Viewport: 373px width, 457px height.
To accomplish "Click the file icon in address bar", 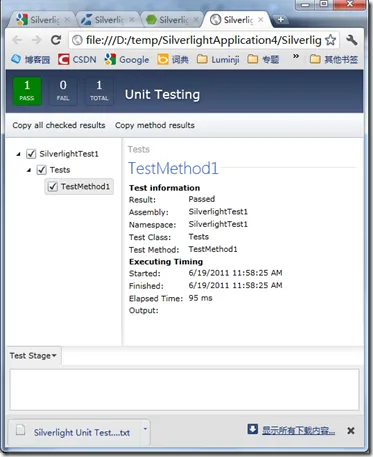I will pyautogui.click(x=77, y=40).
